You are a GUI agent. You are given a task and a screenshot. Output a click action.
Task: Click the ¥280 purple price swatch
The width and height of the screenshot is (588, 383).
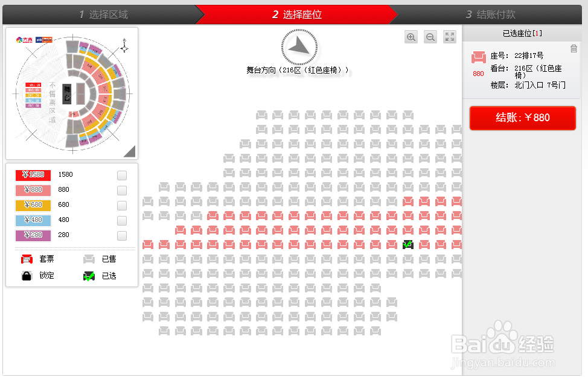33,235
